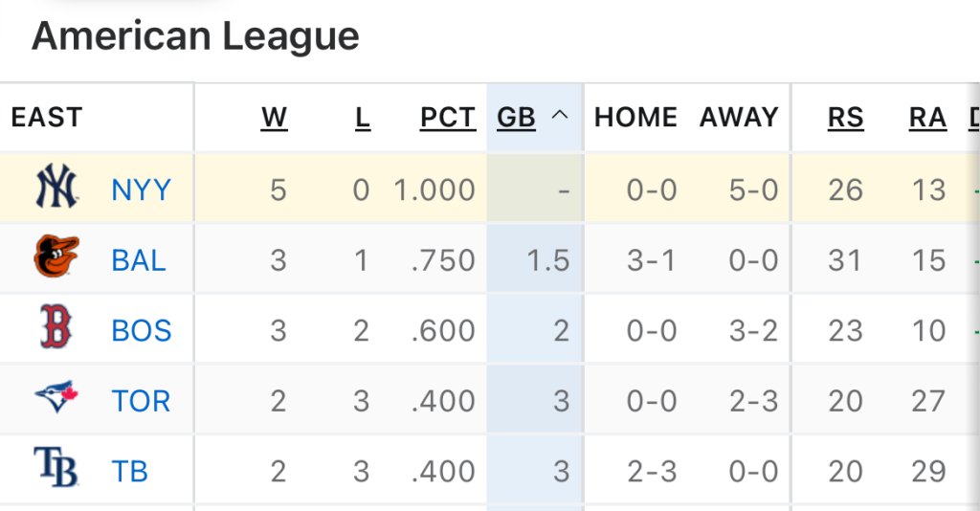
Task: Click the EAST division header label
Action: 47,118
